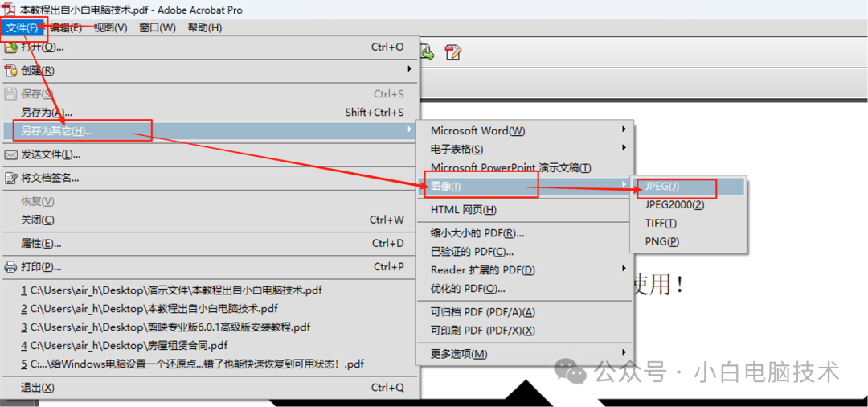Open 属性(E)... document properties
The height and width of the screenshot is (407, 868).
coord(211,243)
